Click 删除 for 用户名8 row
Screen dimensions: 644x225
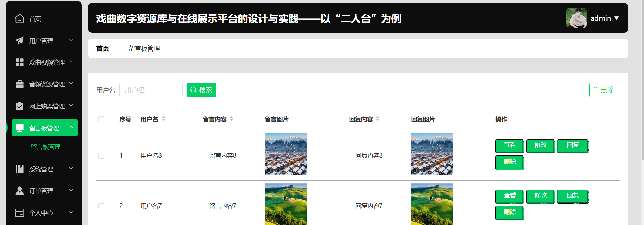tap(509, 162)
